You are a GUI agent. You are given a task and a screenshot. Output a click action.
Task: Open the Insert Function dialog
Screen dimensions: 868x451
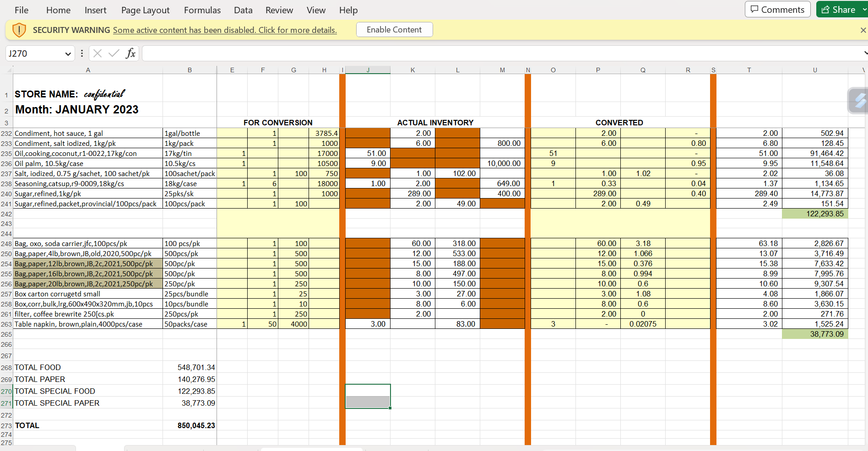click(130, 54)
